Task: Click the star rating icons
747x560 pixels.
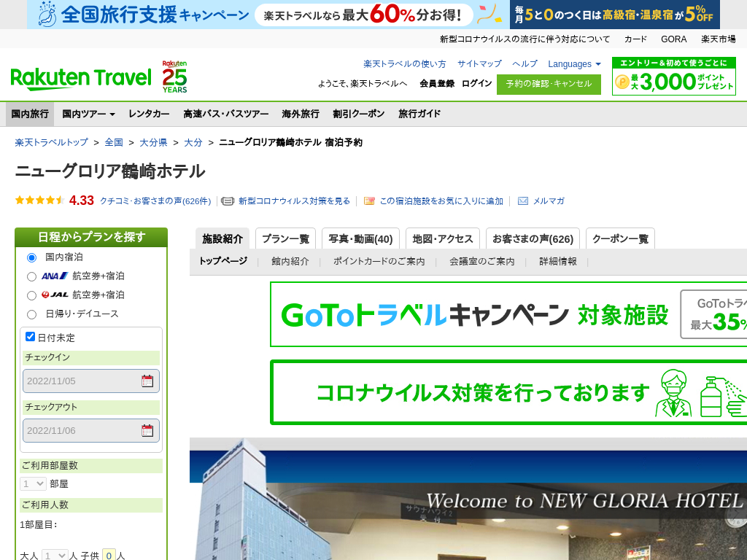Action: 39,201
